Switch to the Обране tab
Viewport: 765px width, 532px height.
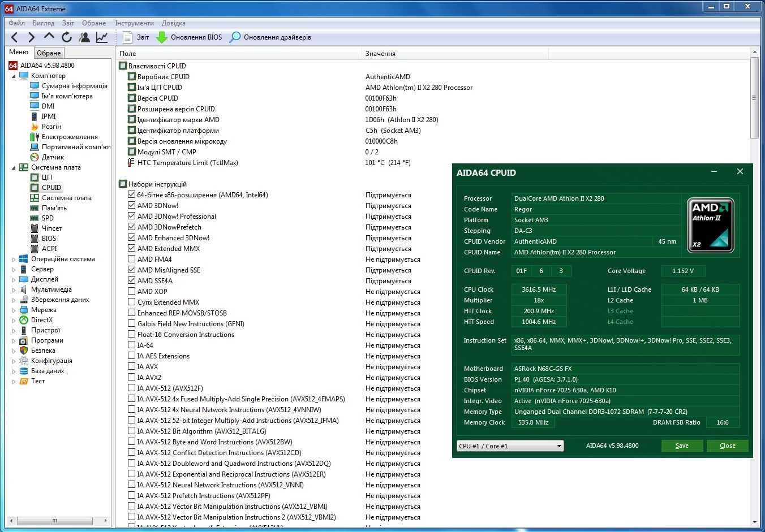click(49, 53)
